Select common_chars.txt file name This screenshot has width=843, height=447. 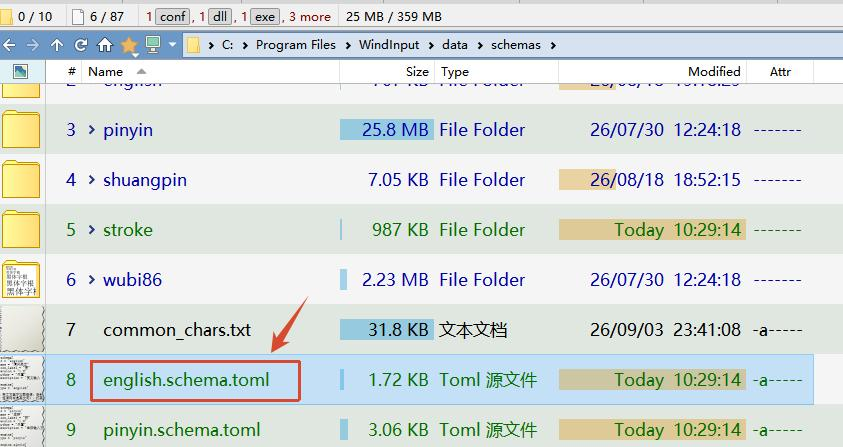[177, 330]
